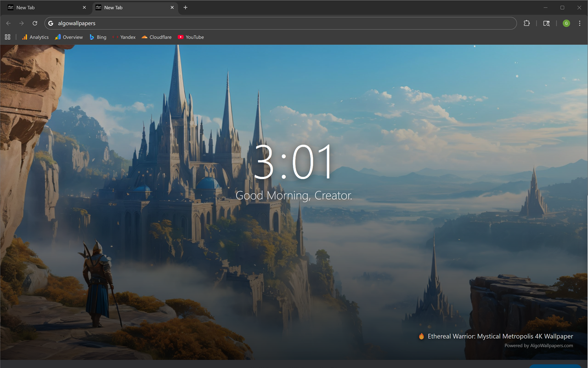Image resolution: width=588 pixels, height=368 pixels.
Task: Click the flame icon beside the wallpaper title
Action: click(421, 336)
